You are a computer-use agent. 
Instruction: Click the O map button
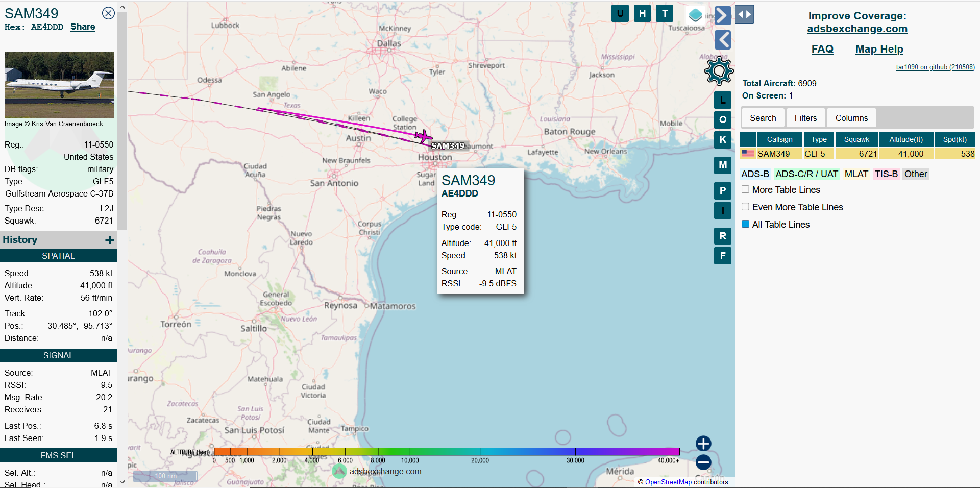point(723,119)
